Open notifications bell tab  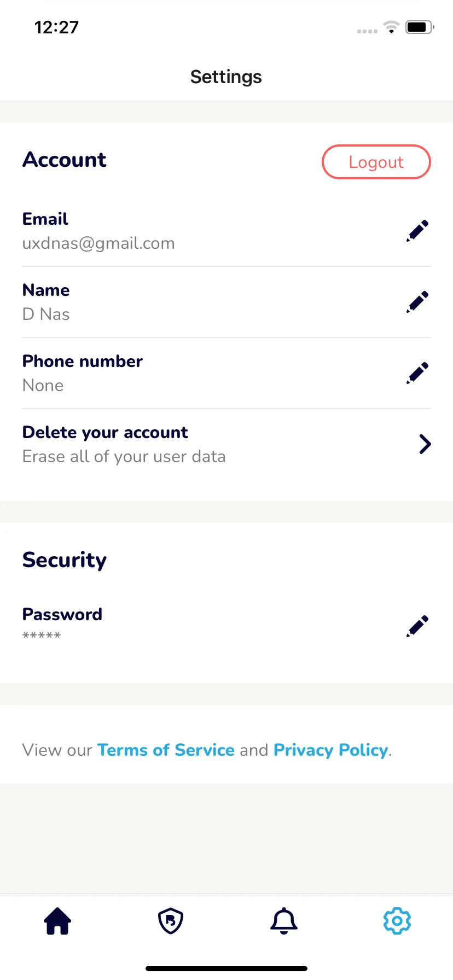click(x=284, y=921)
